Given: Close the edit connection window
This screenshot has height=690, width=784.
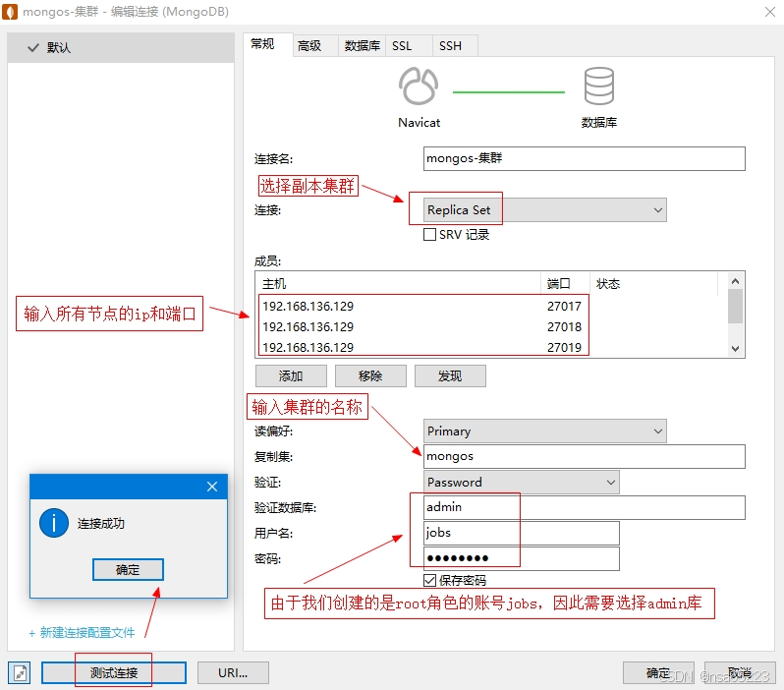Looking at the screenshot, I should pos(770,12).
